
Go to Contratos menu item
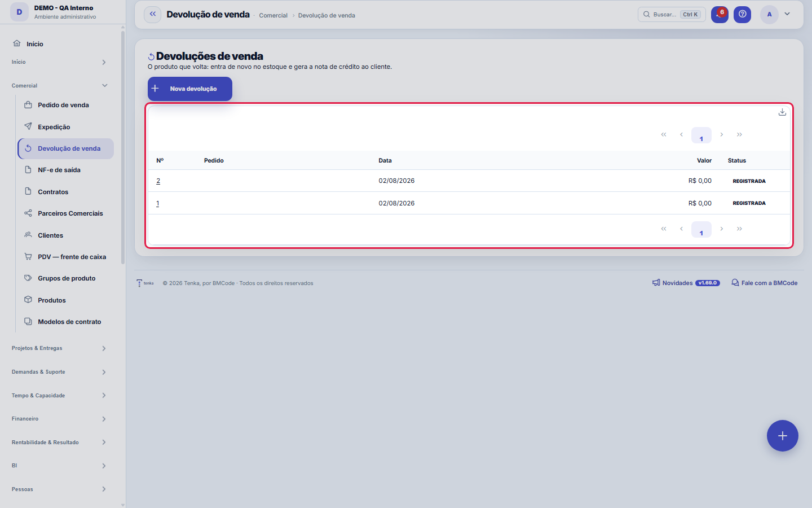tap(66, 192)
